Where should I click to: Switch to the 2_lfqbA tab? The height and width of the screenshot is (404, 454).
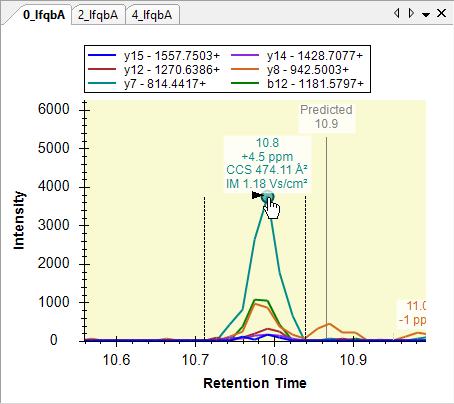coord(98,15)
